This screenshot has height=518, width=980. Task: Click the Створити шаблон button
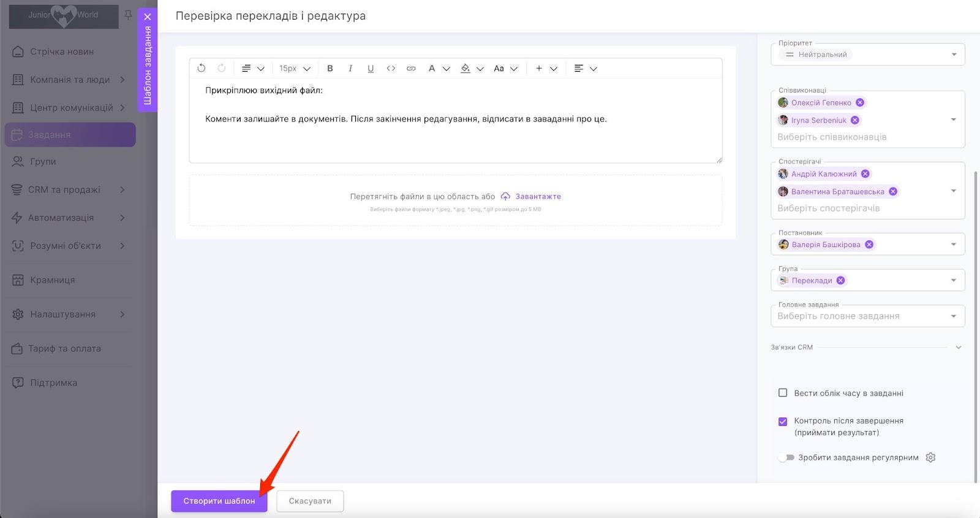[x=219, y=501]
